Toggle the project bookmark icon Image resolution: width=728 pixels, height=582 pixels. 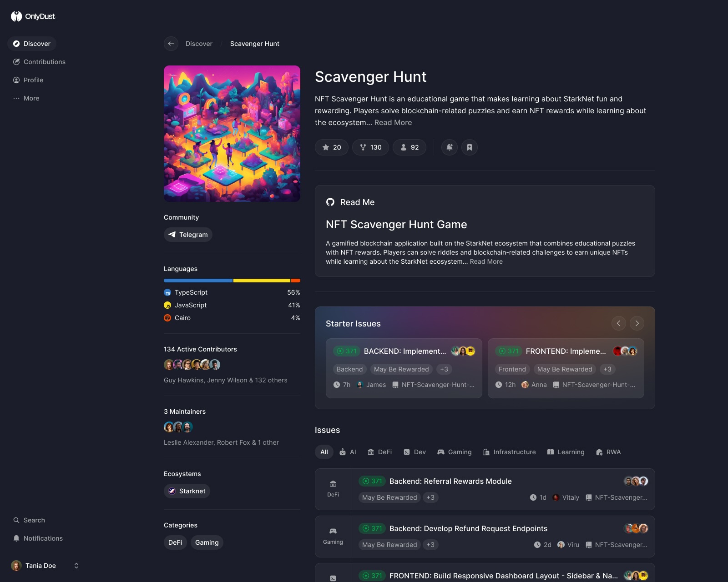pyautogui.click(x=470, y=147)
